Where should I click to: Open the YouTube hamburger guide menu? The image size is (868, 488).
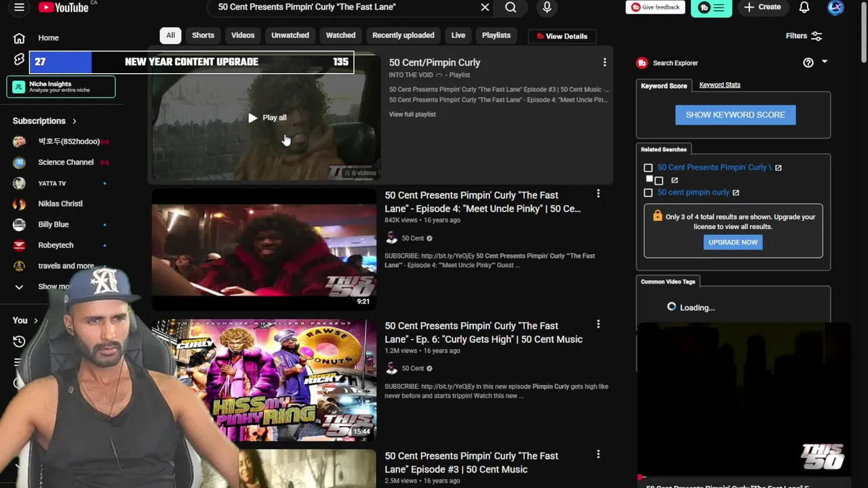19,7
